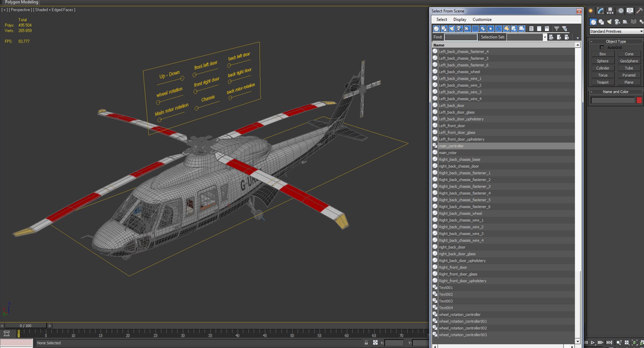Image resolution: width=644 pixels, height=348 pixels.
Task: Select Cameras category in Create panel
Action: (x=617, y=22)
